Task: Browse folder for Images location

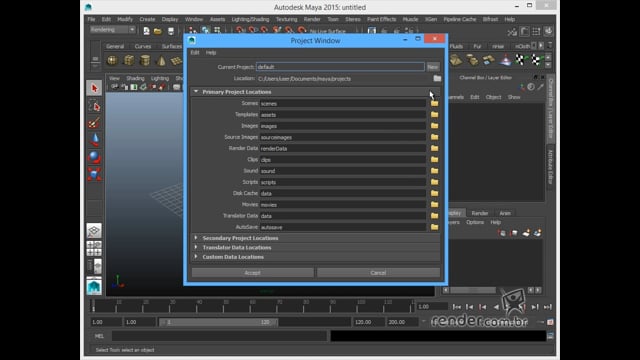Action: (434, 126)
